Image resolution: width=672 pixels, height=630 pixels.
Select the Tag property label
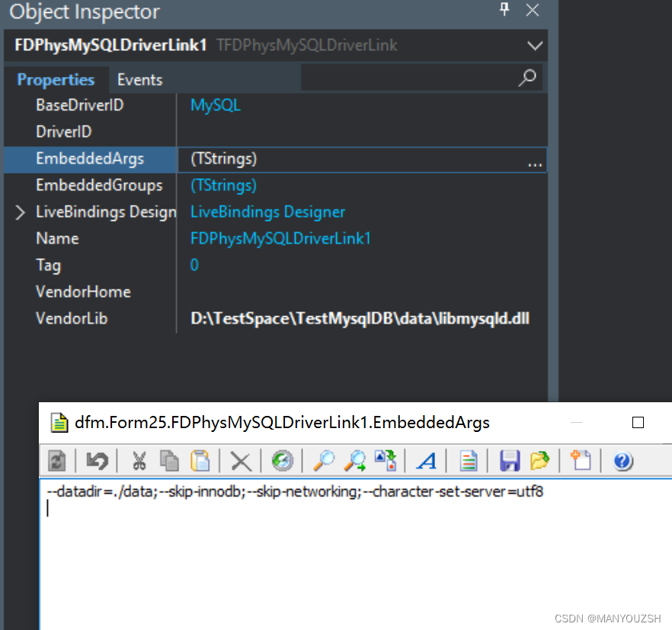(49, 265)
